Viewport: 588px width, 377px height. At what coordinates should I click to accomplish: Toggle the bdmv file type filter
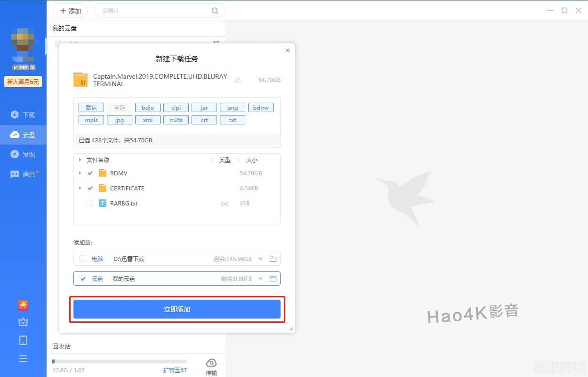[261, 107]
